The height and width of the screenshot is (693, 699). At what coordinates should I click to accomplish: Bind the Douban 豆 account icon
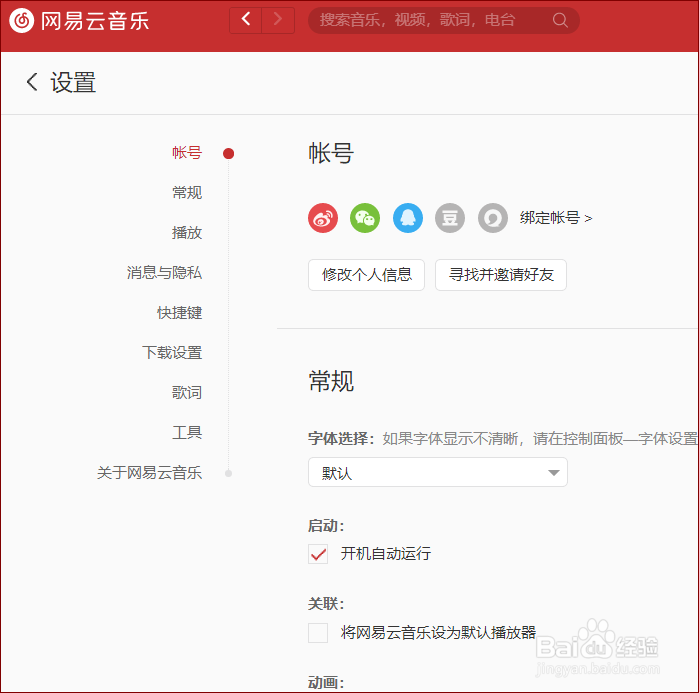[x=450, y=218]
